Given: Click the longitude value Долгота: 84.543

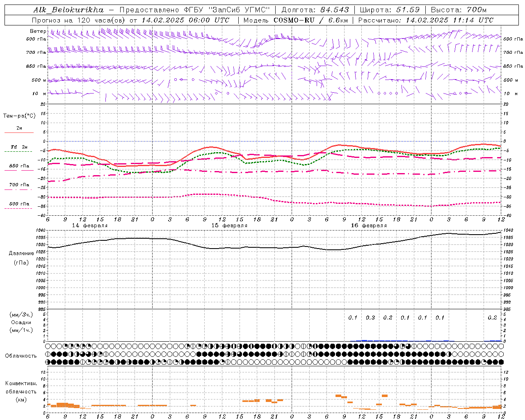Looking at the screenshot, I should (315, 10).
